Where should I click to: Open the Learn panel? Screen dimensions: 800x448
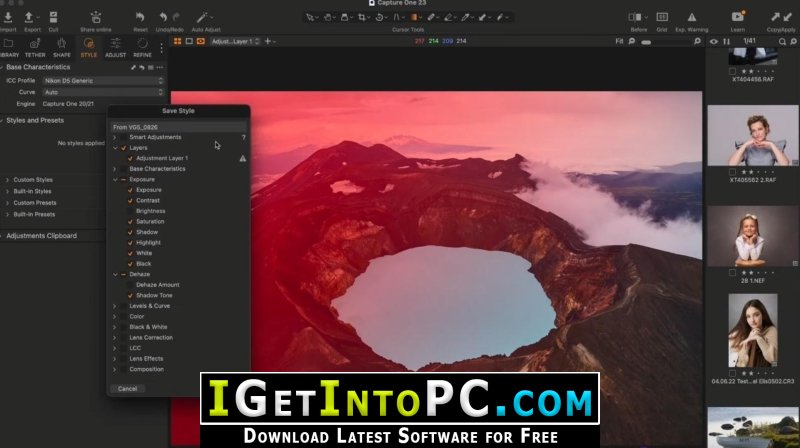pos(738,17)
